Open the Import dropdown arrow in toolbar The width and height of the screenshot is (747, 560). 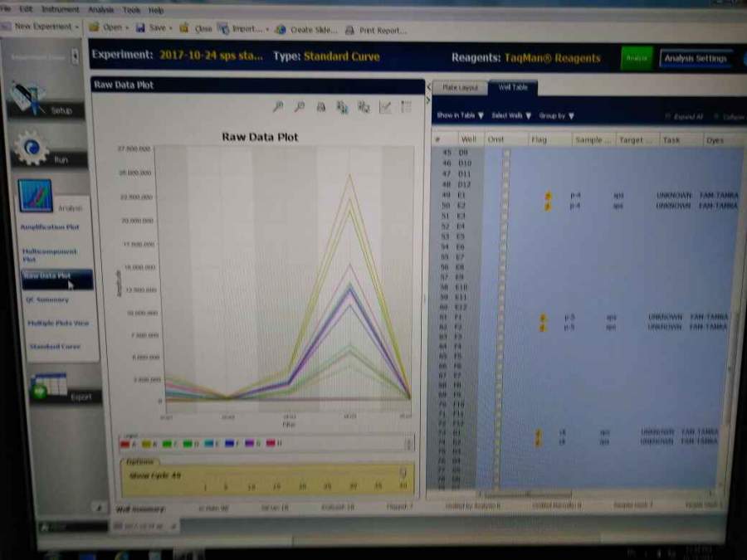(267, 30)
